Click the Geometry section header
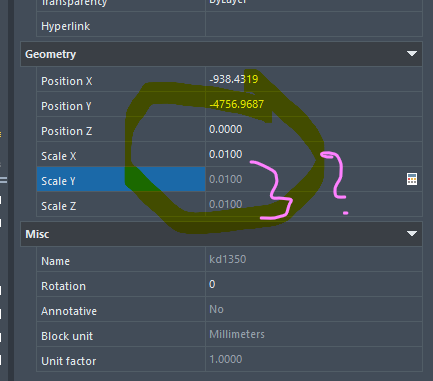The height and width of the screenshot is (381, 433). pyautogui.click(x=221, y=54)
